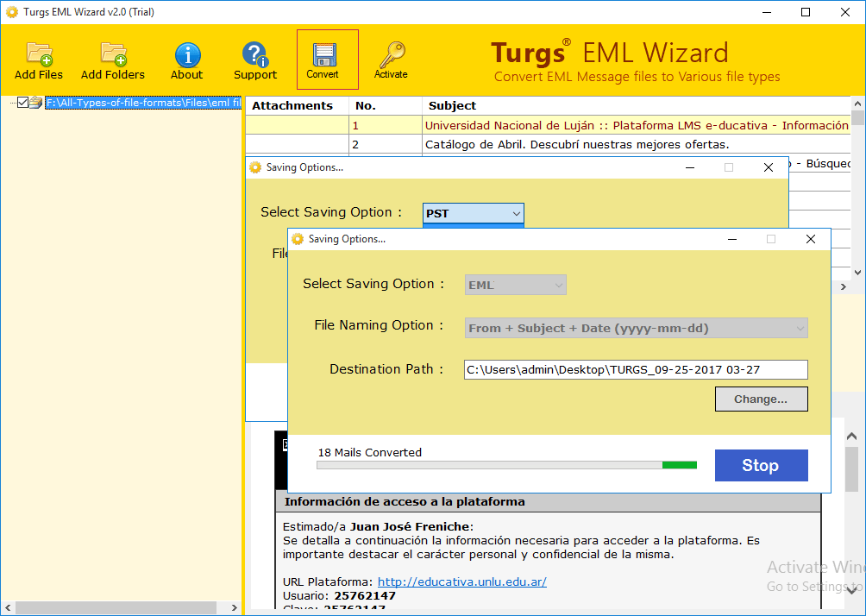Click gear icon of back Saving Options dialog

tap(255, 167)
